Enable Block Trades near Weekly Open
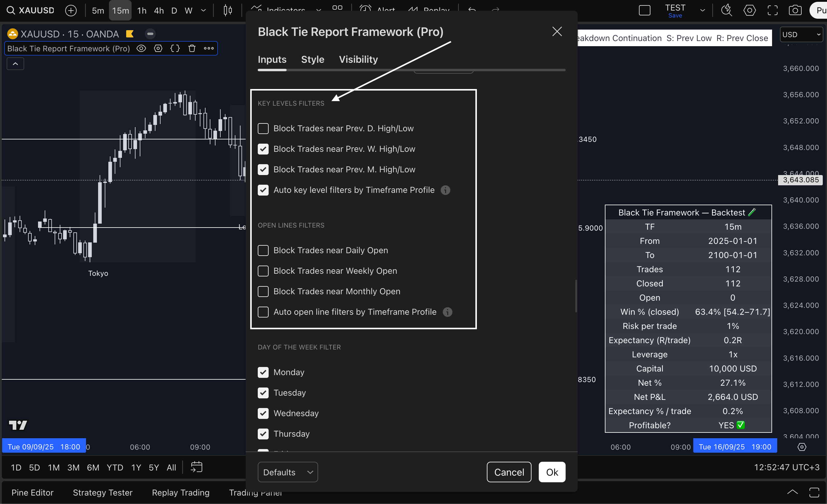827x504 pixels. click(x=263, y=271)
